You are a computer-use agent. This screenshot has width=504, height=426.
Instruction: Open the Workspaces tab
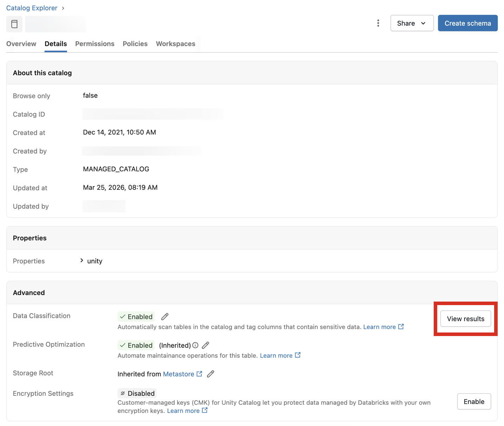click(x=175, y=44)
